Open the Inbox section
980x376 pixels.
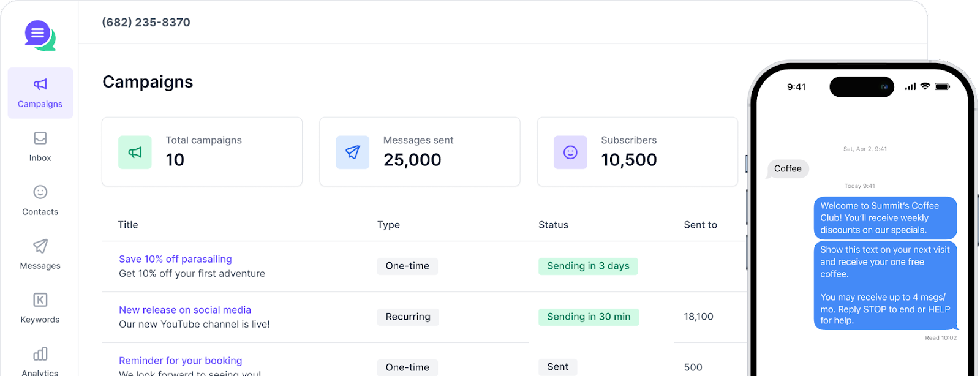tap(40, 147)
